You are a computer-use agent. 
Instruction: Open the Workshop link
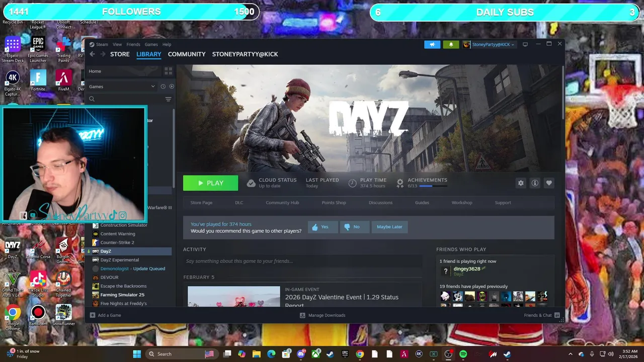click(x=462, y=203)
